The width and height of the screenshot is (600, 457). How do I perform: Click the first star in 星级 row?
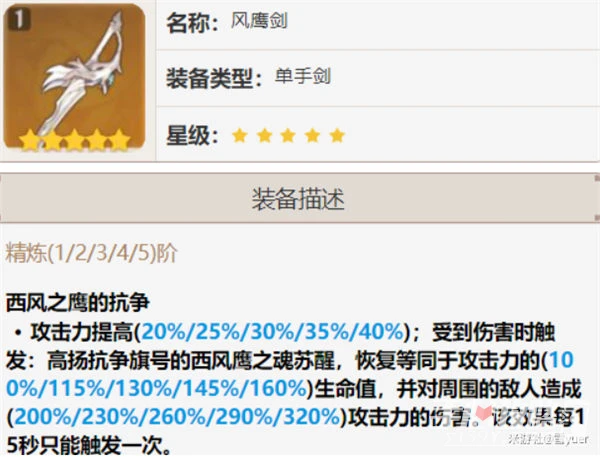click(240, 135)
